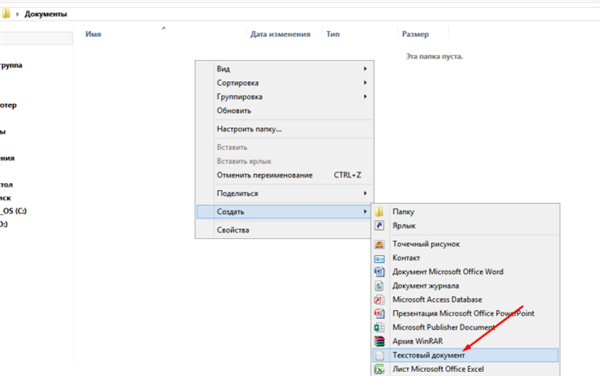Viewport: 600px width, 376px height.
Task: Choose Отменить переименование in the menu
Action: [x=284, y=175]
